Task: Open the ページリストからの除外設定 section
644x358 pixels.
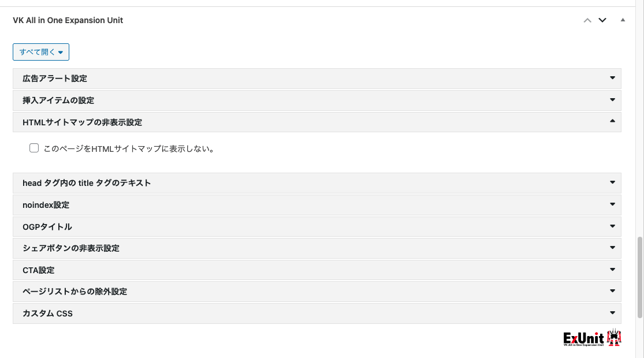Action: (x=75, y=292)
